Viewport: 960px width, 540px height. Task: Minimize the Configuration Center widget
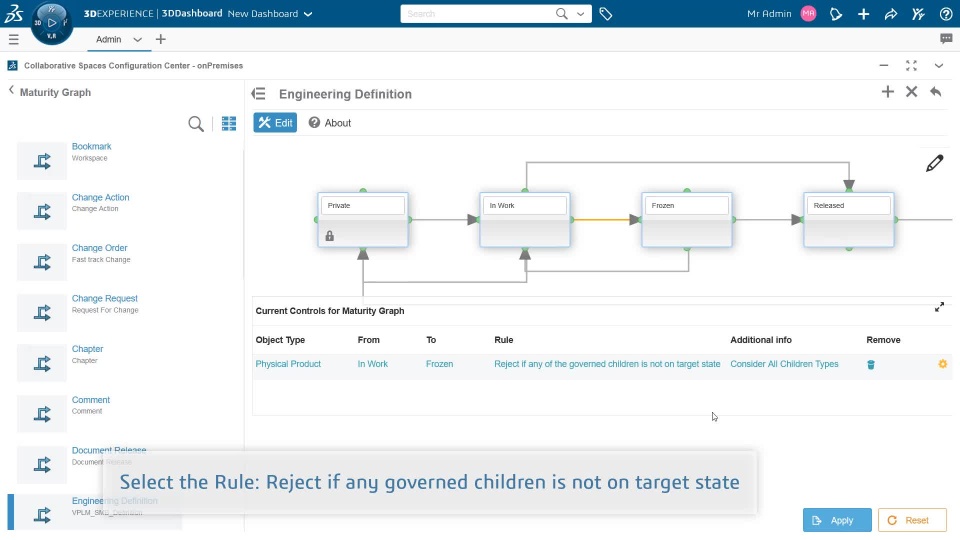883,66
